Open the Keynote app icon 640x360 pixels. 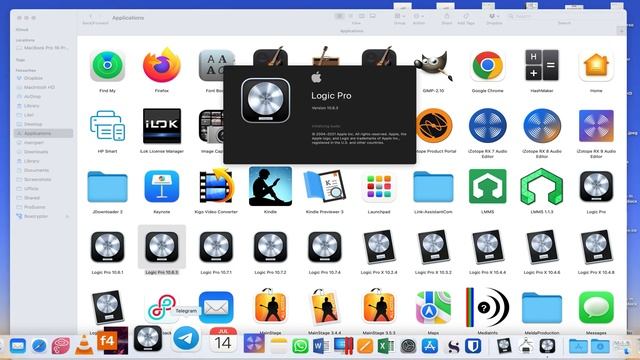click(162, 187)
